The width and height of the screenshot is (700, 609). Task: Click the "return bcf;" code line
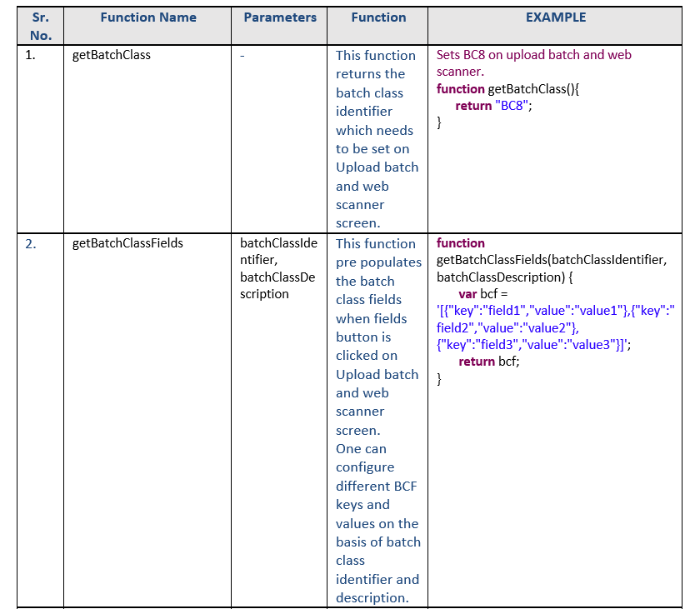tap(489, 362)
